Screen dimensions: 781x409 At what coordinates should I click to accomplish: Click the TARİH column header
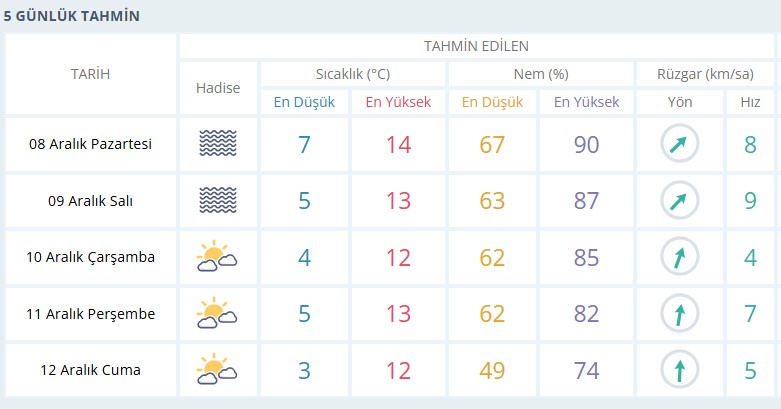[90, 74]
